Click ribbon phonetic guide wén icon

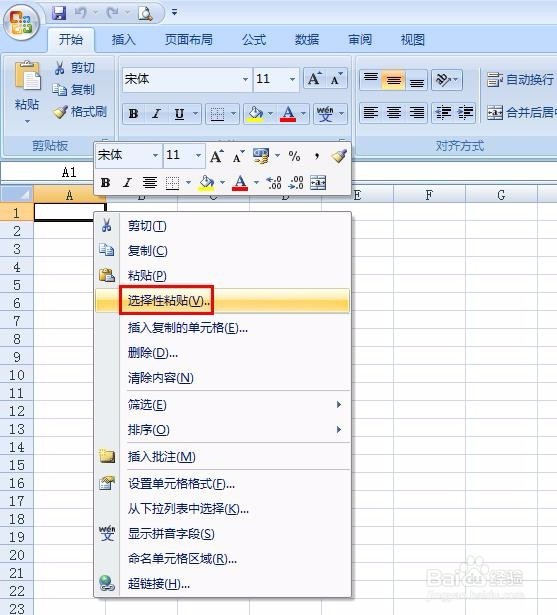[x=325, y=114]
